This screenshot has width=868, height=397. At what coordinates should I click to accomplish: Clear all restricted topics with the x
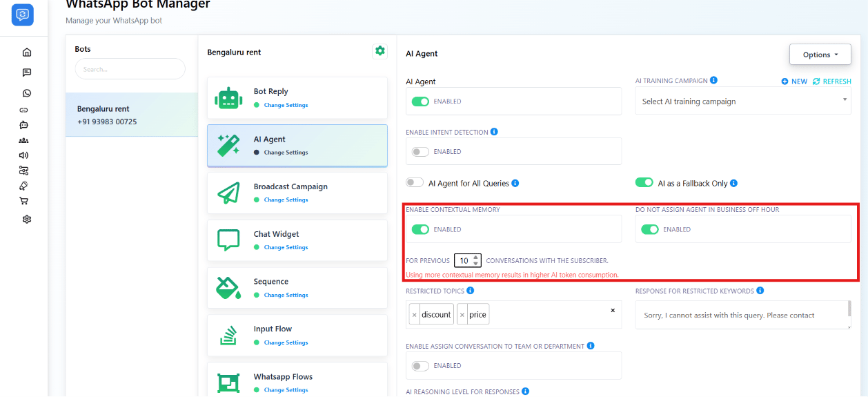click(x=613, y=311)
